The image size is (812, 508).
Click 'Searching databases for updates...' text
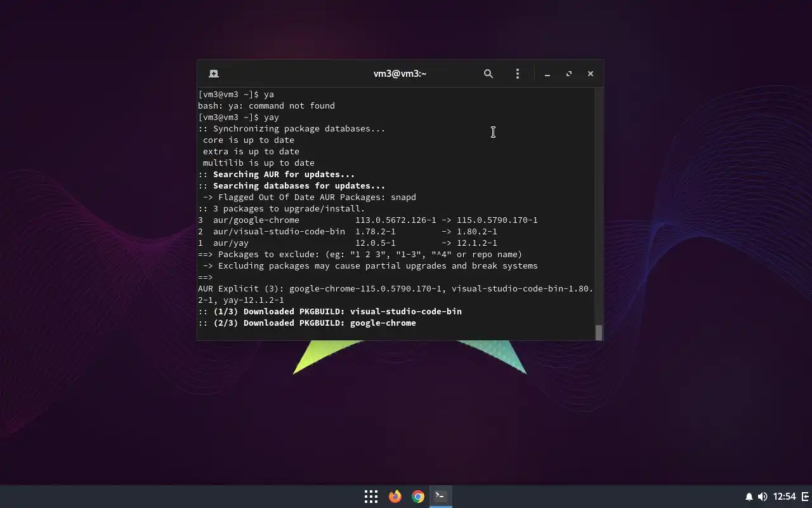[299, 186]
